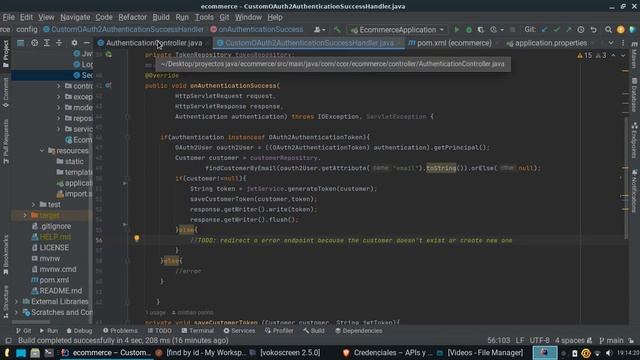This screenshot has width=640, height=360.
Task: Open the code-with-me user dropdown
Action: click(x=319, y=30)
